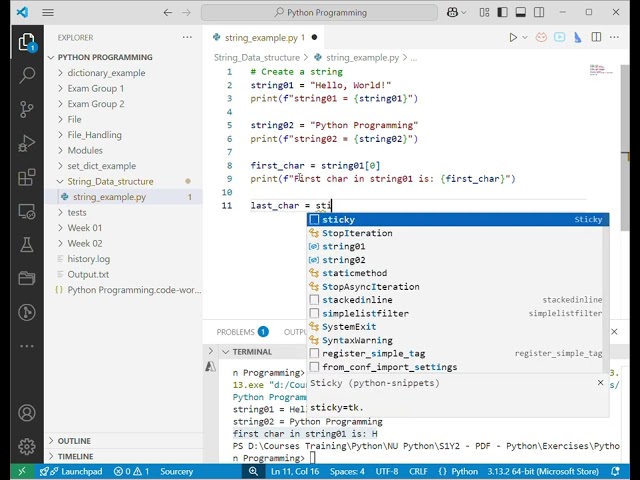Open the Run and Debug view

pyautogui.click(x=27, y=143)
